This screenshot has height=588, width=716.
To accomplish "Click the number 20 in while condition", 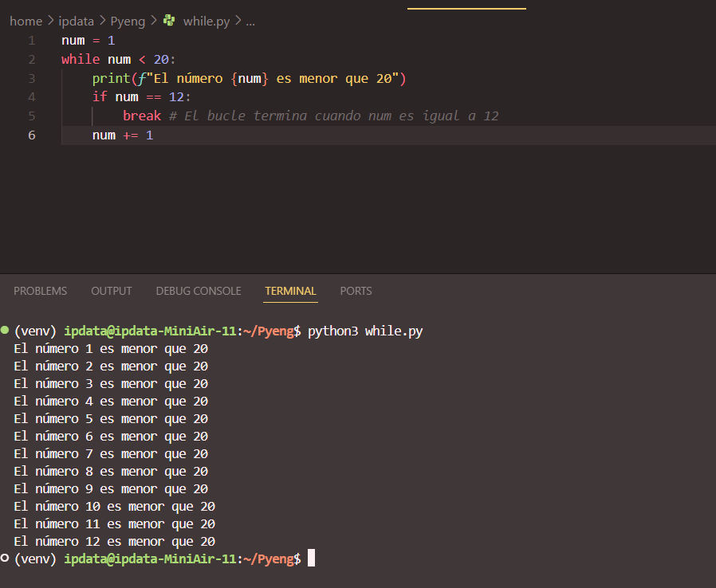I will tap(161, 59).
